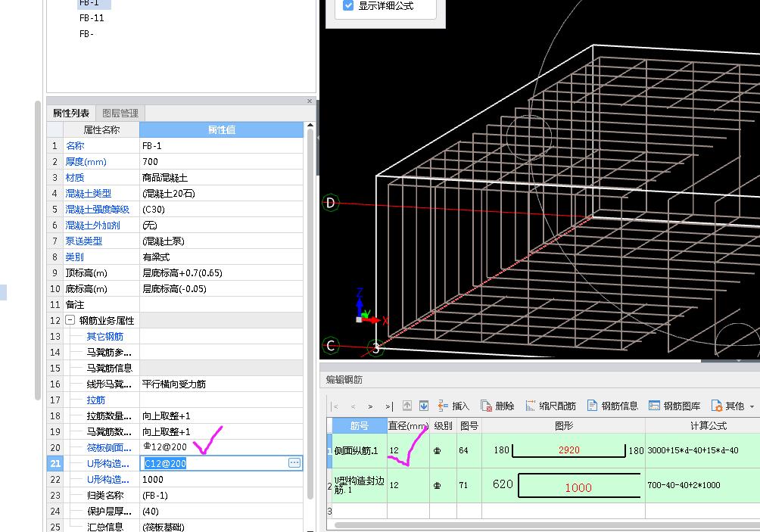Jump to last rebar record arrow
This screenshot has height=532, width=760.
(x=389, y=406)
